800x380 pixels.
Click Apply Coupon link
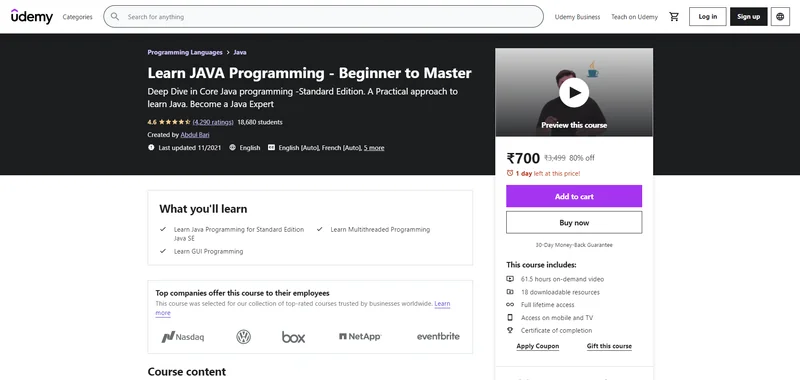click(x=538, y=346)
